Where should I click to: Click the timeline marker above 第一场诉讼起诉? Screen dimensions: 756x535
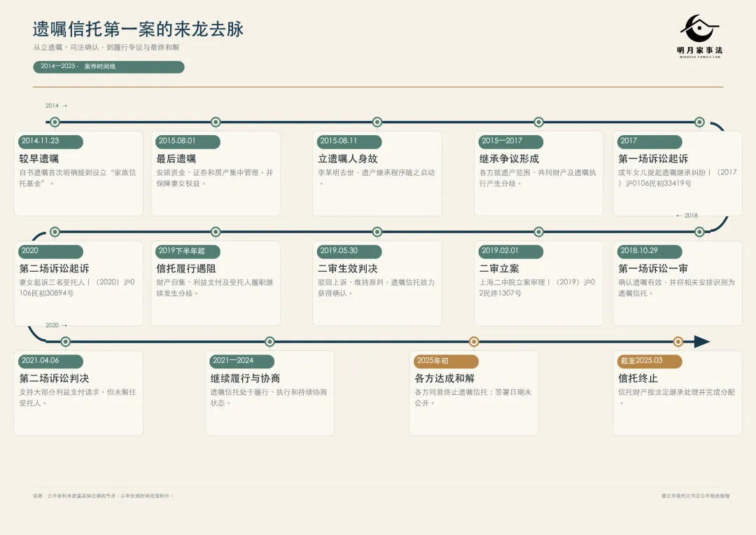click(x=699, y=122)
